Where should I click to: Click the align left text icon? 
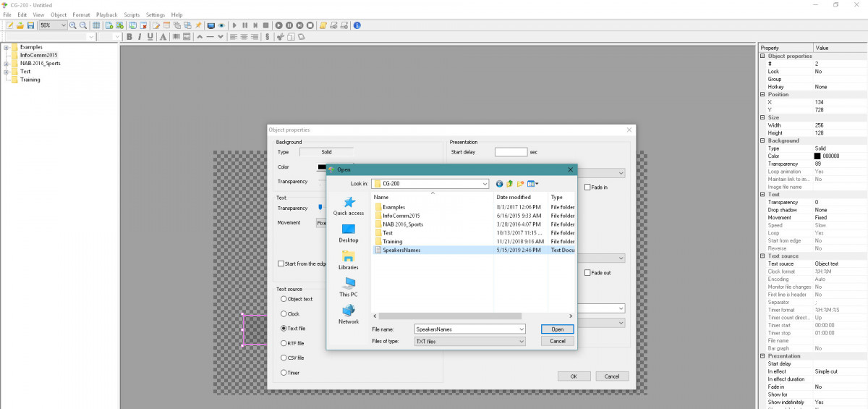pos(233,37)
